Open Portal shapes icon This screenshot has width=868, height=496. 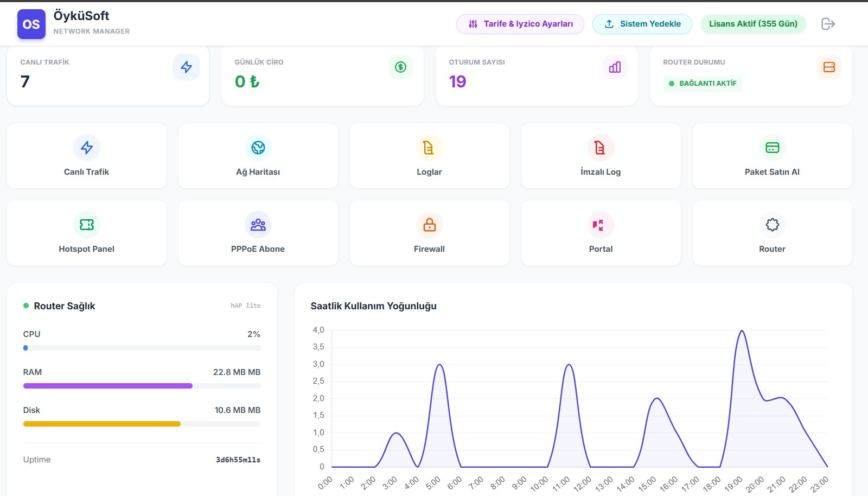[x=601, y=225]
